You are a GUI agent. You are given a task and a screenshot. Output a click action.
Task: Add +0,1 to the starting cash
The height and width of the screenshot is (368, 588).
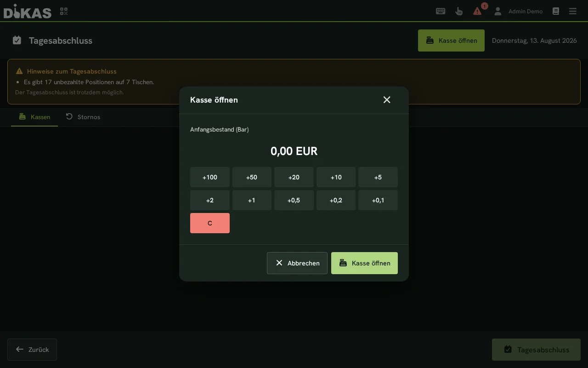(x=378, y=200)
